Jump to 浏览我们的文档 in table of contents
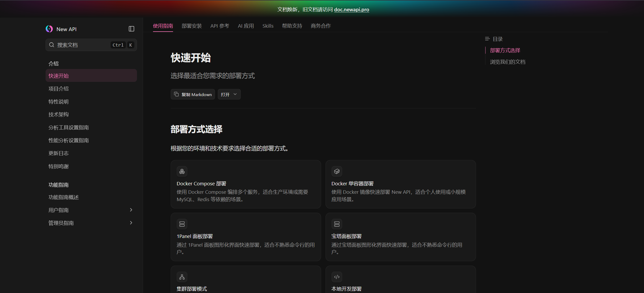The width and height of the screenshot is (644, 293). 508,62
